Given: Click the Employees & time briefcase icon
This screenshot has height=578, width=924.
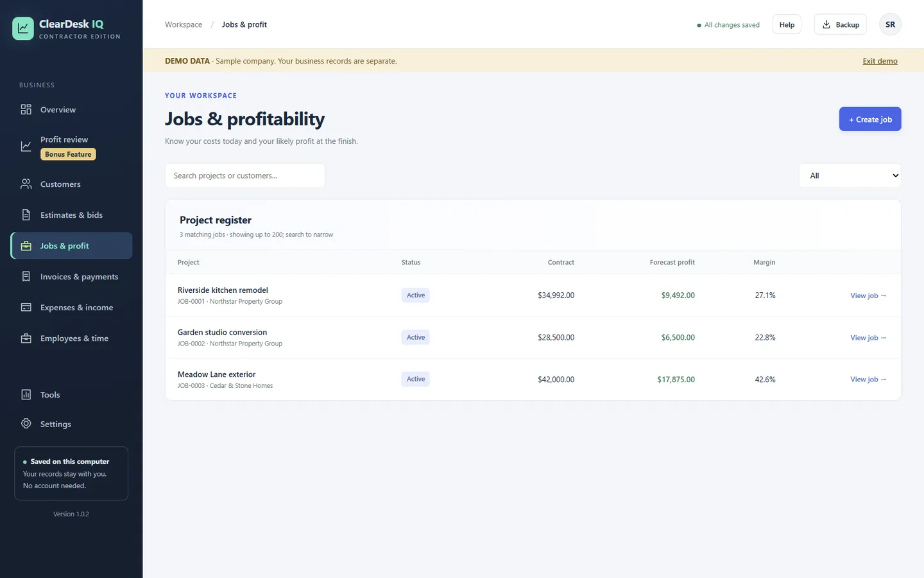Looking at the screenshot, I should coord(26,338).
